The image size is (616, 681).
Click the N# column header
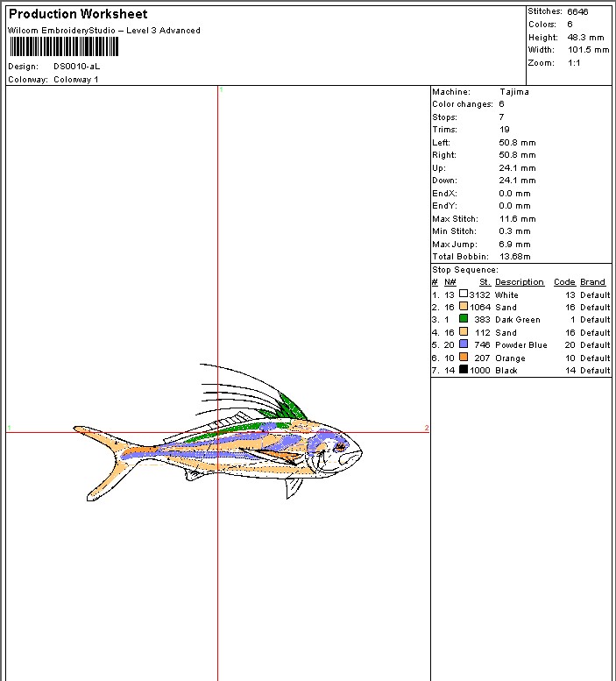(450, 282)
